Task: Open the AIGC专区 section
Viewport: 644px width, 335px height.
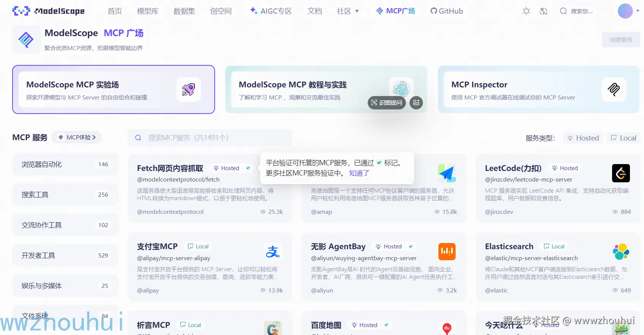Action: click(271, 11)
